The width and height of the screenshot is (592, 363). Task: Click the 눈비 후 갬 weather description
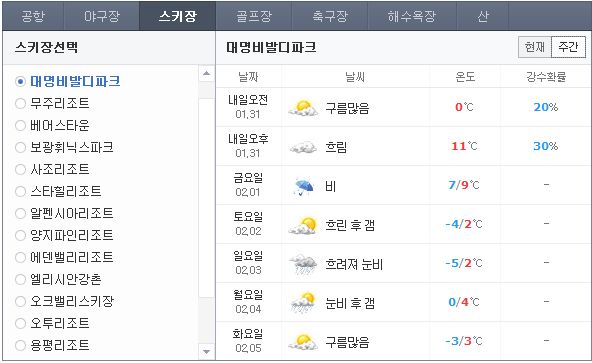coord(350,303)
